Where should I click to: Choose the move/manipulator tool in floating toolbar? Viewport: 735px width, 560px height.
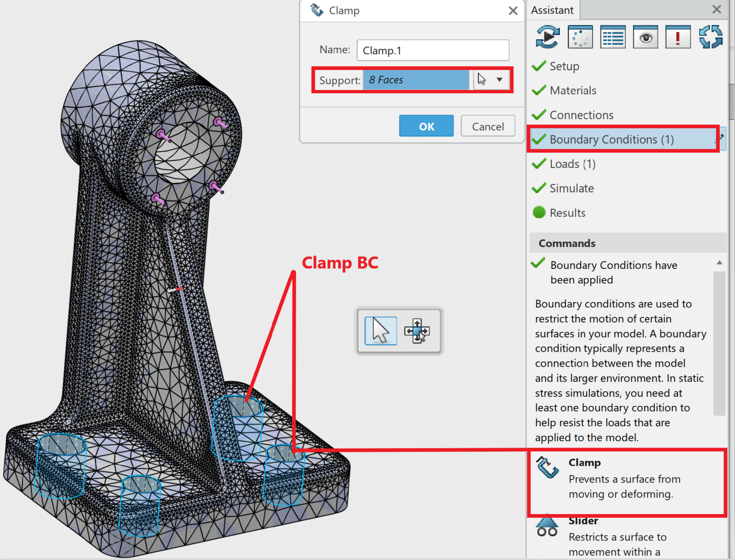pyautogui.click(x=417, y=331)
